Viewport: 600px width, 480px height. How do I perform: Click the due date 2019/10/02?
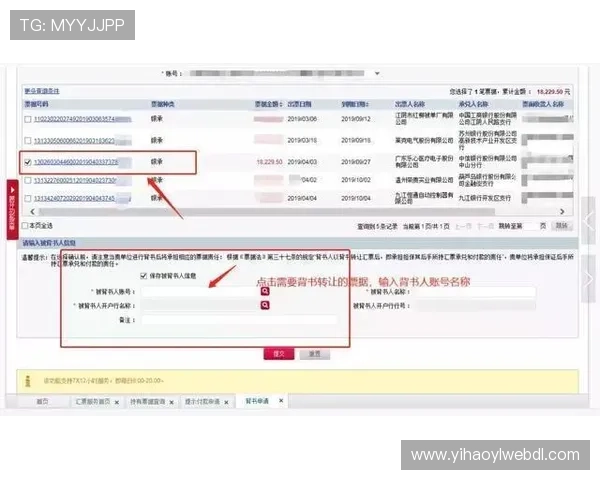[x=356, y=180]
